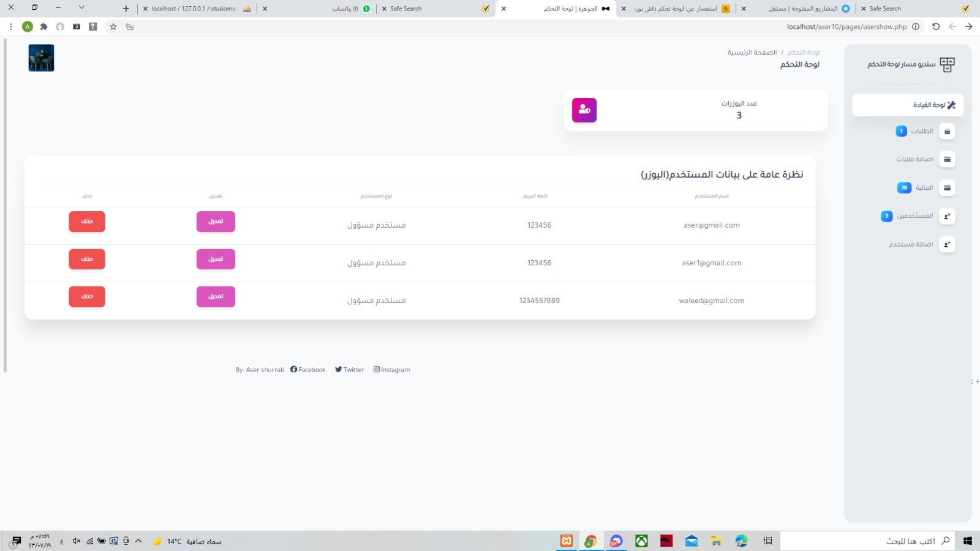Click تعديل for waleed@gmail.com row
980x551 pixels.
coord(216,296)
